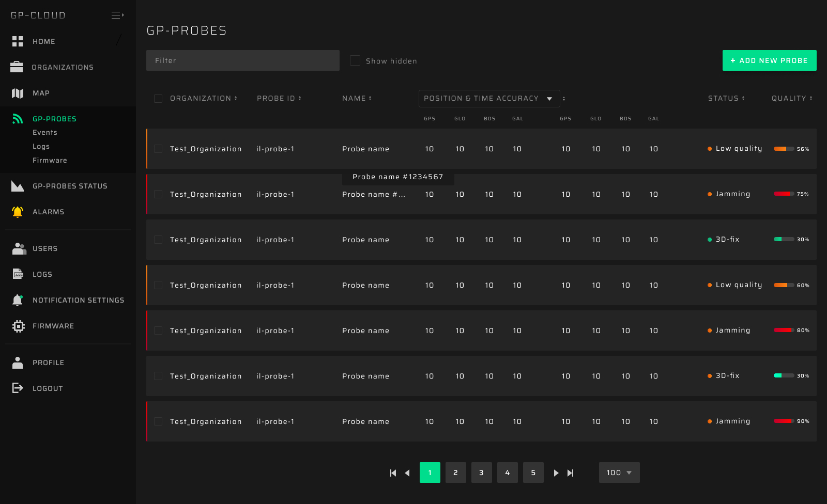Click the Firmware chip icon

tap(18, 326)
